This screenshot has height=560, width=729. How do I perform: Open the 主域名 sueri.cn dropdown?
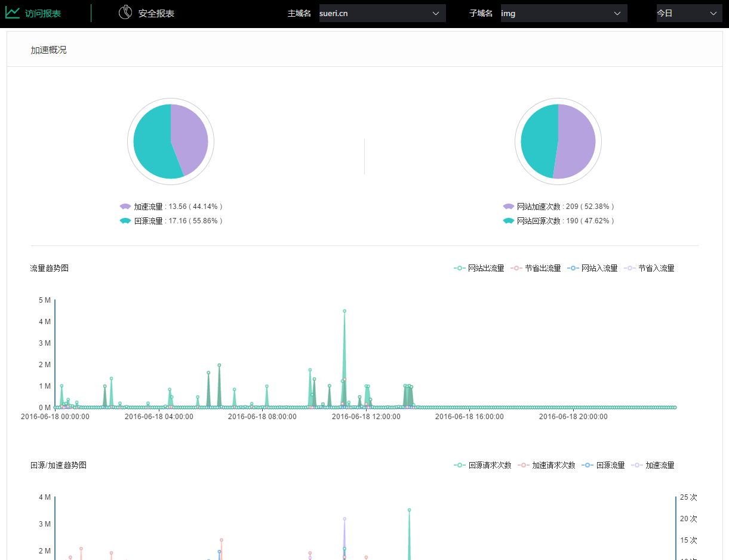382,13
